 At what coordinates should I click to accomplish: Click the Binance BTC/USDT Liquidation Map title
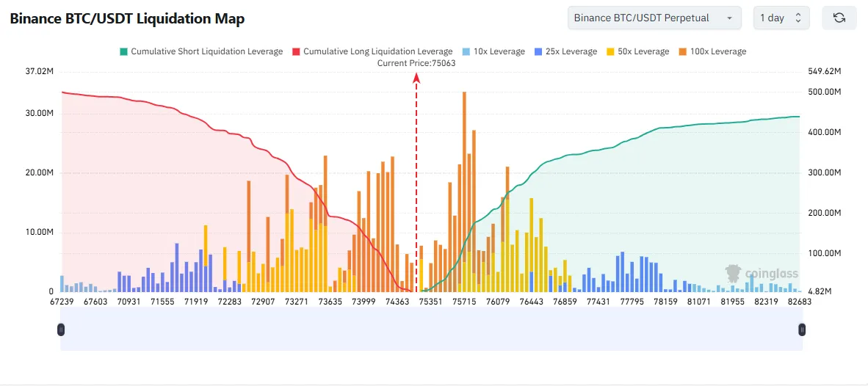(127, 19)
